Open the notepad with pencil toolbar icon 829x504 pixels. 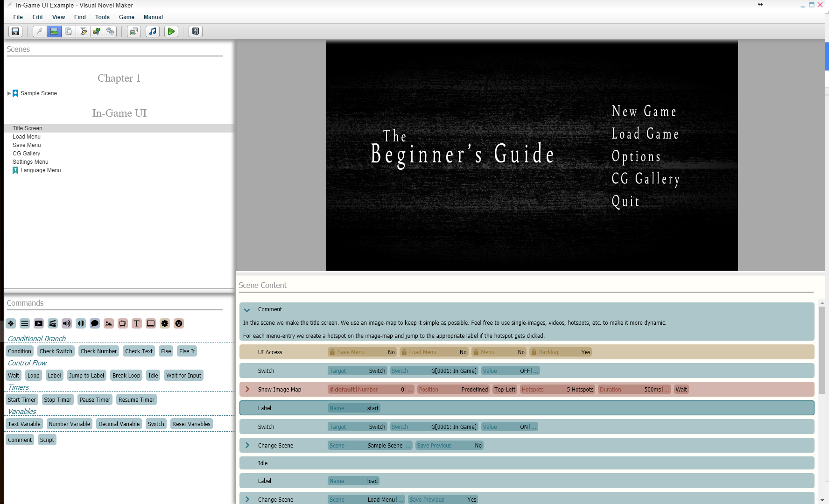(83, 31)
